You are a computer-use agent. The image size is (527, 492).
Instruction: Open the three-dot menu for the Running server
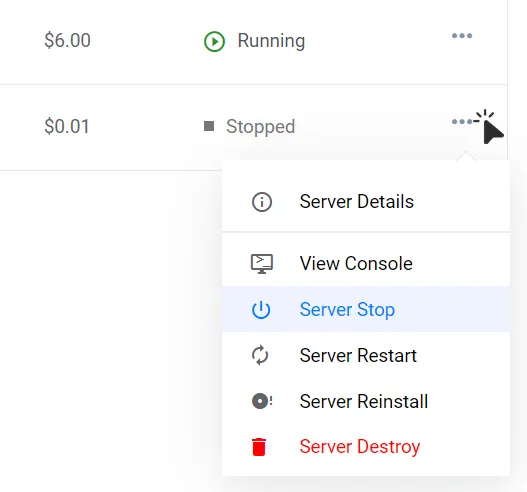(x=462, y=36)
